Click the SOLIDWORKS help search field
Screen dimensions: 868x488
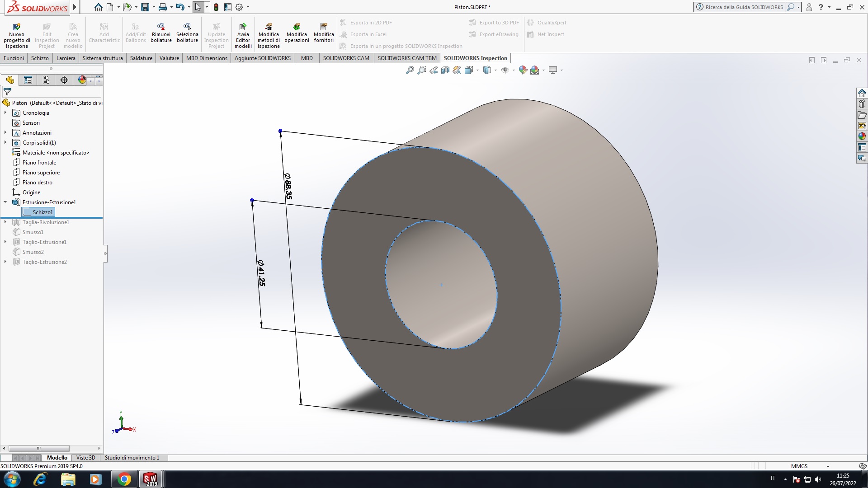744,7
